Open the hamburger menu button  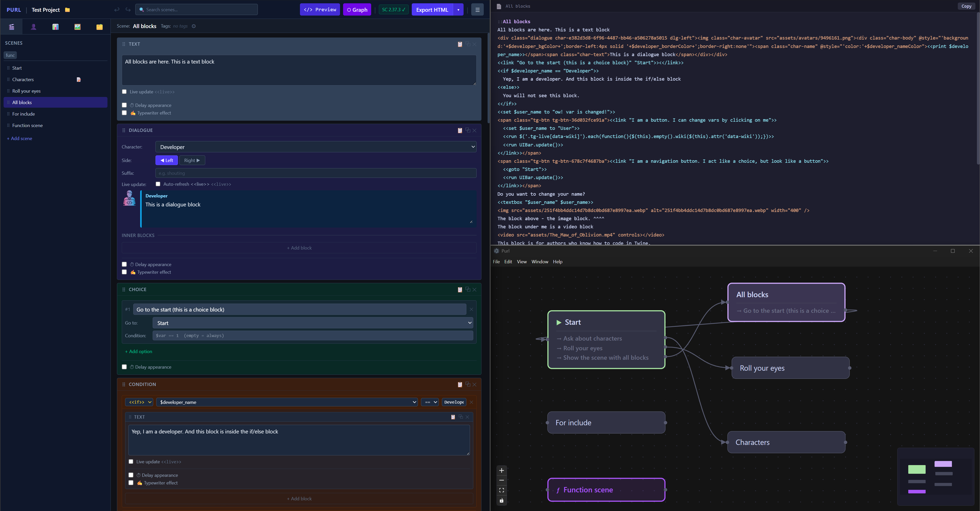point(477,9)
